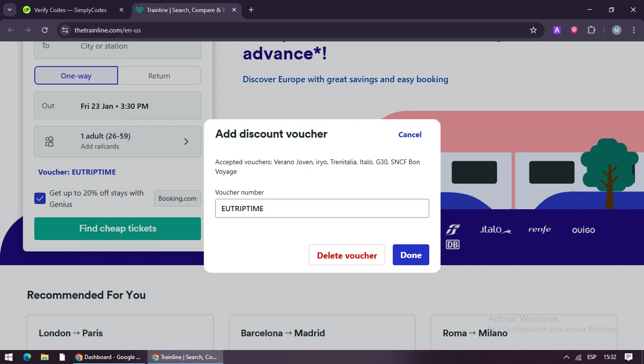Open the Windows Start menu
This screenshot has height=364, width=644.
pyautogui.click(x=9, y=357)
